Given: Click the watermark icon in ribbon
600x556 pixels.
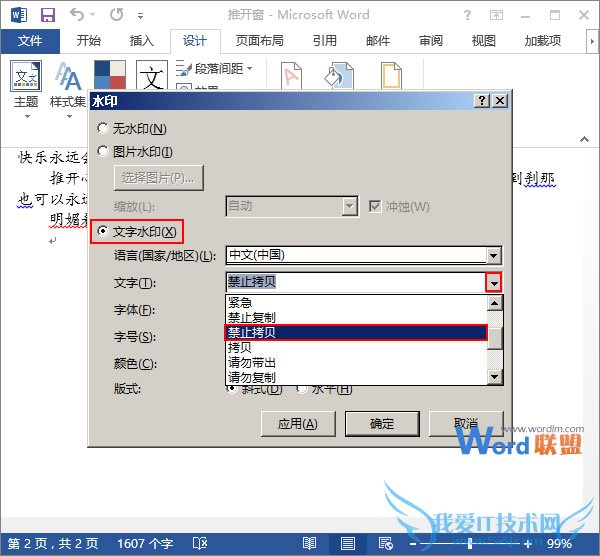Looking at the screenshot, I should (292, 75).
